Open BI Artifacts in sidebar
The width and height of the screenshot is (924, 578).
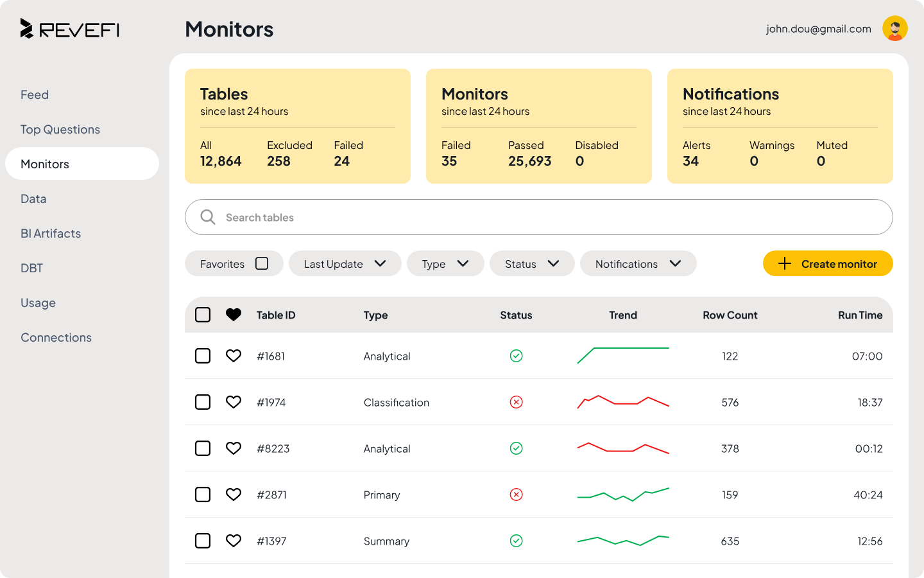pos(51,233)
